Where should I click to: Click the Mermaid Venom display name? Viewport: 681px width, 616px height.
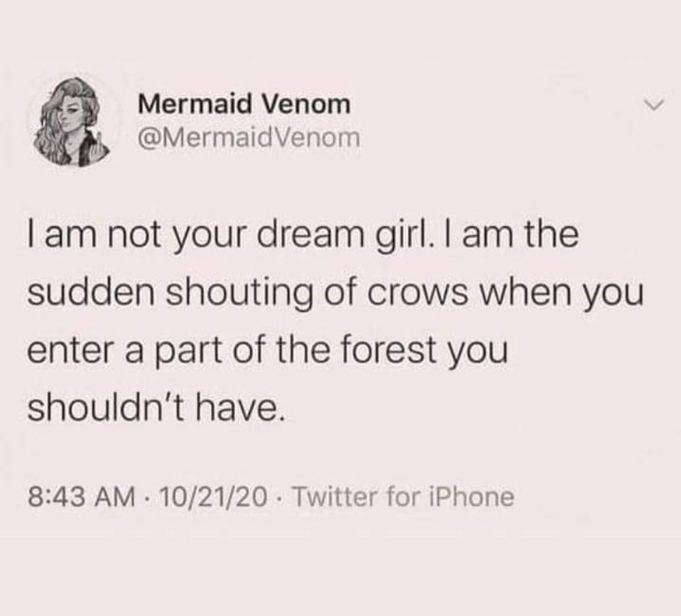click(x=244, y=104)
